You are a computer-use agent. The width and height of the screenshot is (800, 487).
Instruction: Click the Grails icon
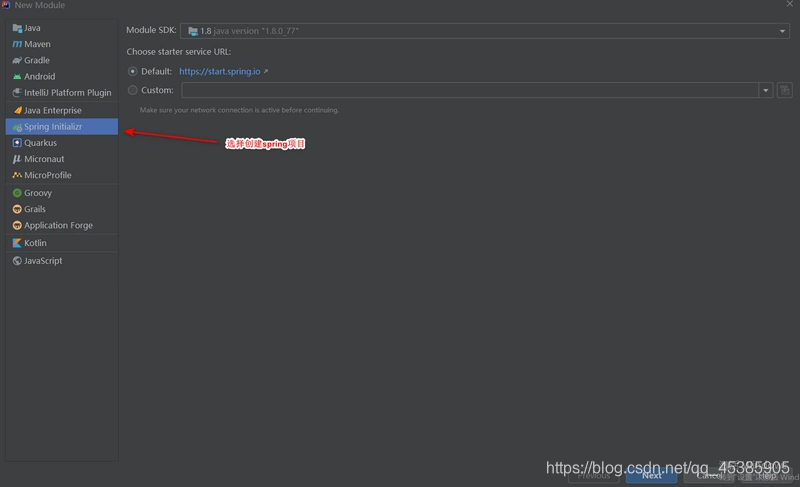pyautogui.click(x=17, y=209)
